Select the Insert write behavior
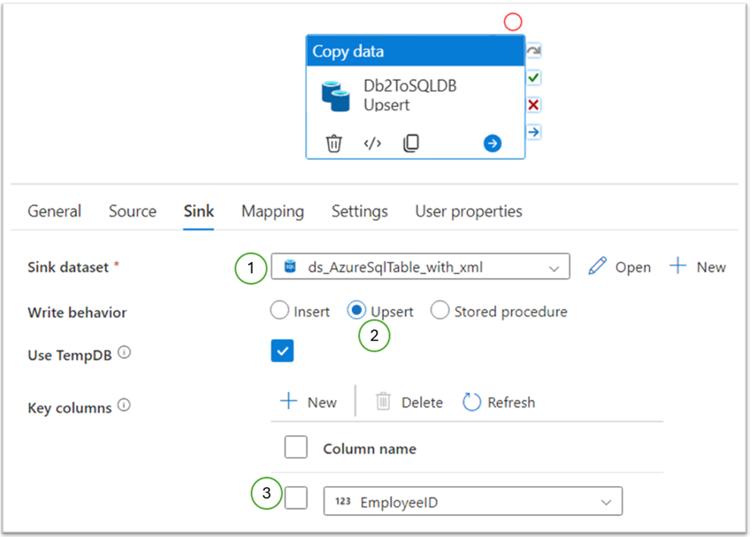The width and height of the screenshot is (756, 537). pos(280,311)
